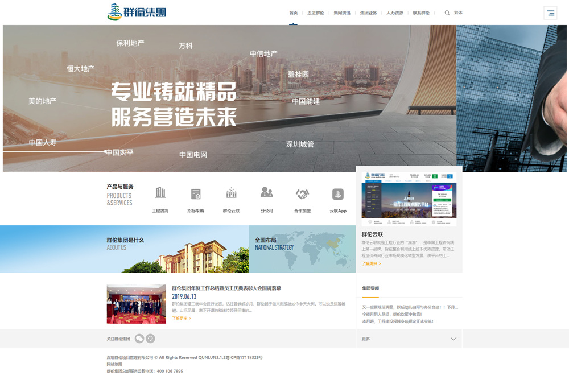Select the 分公司 people icon
The height and width of the screenshot is (392, 569).
[267, 192]
